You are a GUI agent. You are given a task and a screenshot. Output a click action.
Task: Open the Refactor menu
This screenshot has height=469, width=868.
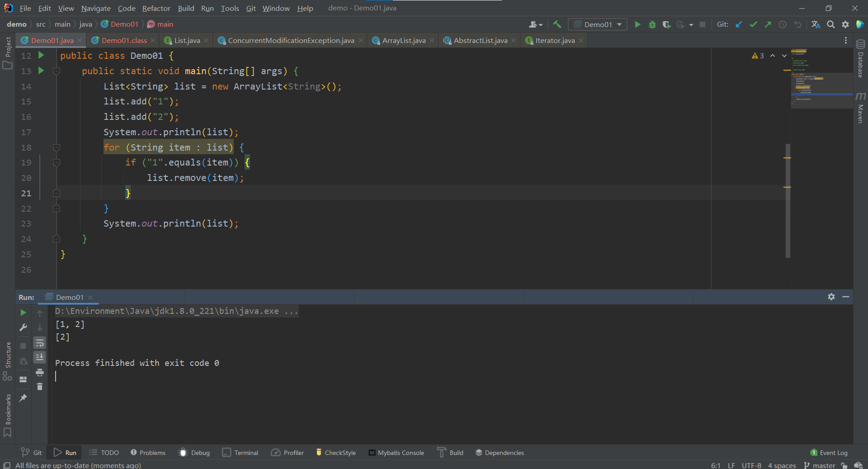coord(156,8)
